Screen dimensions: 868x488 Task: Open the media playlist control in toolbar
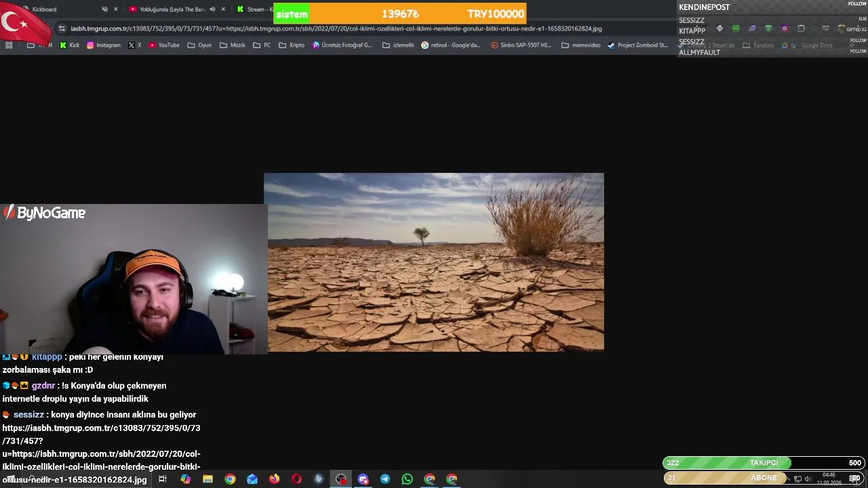(x=825, y=28)
